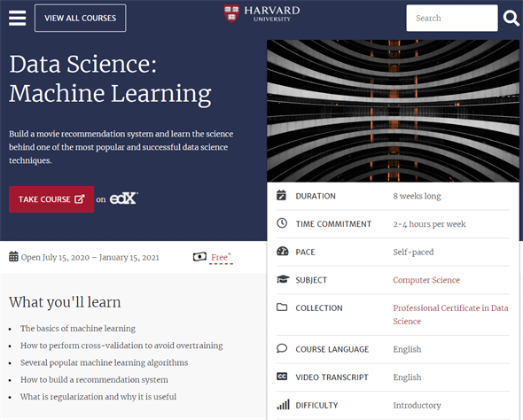The height and width of the screenshot is (420, 523).
Task: Click the cross-validation to avoid overtraining bullet
Action: [121, 346]
